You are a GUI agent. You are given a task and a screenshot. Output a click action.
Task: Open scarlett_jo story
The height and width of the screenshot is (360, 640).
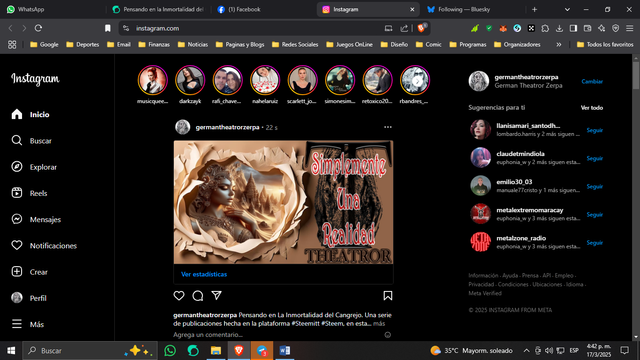point(302,80)
